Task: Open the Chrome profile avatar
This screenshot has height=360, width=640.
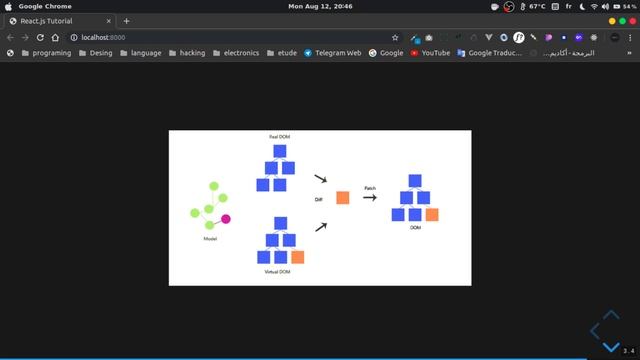Action: pos(615,38)
